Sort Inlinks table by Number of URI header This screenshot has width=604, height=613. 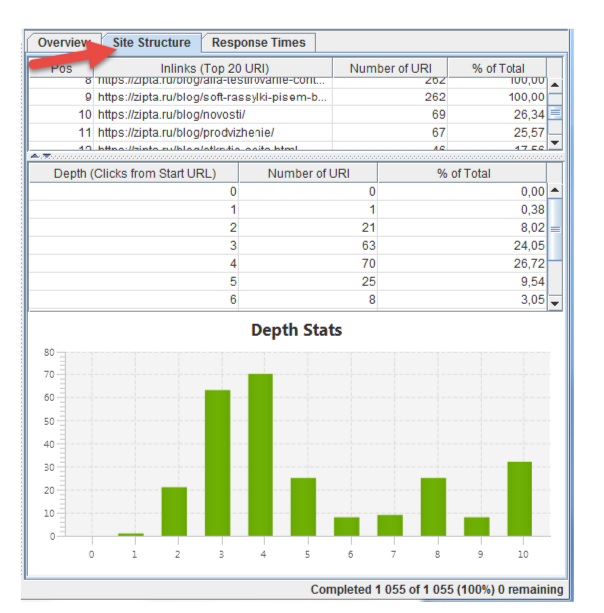(390, 68)
